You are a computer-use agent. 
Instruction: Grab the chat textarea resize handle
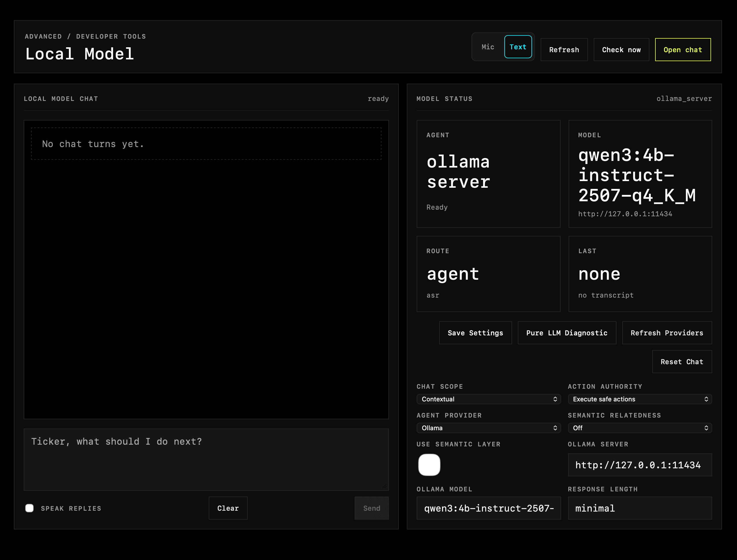click(385, 486)
